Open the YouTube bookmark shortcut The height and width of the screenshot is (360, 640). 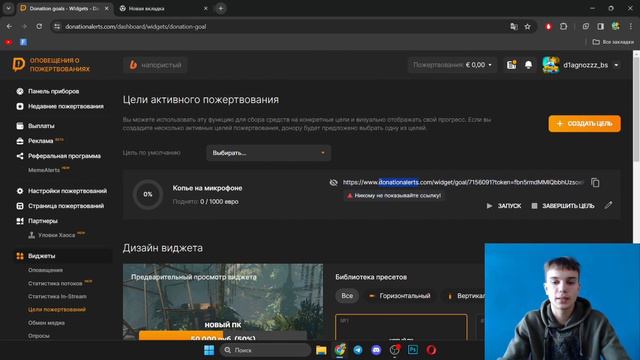tap(9, 42)
